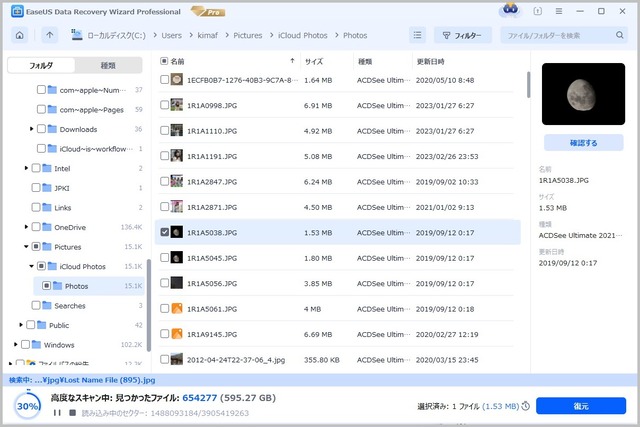
Task: Open the フィルター filter button
Action: point(462,36)
